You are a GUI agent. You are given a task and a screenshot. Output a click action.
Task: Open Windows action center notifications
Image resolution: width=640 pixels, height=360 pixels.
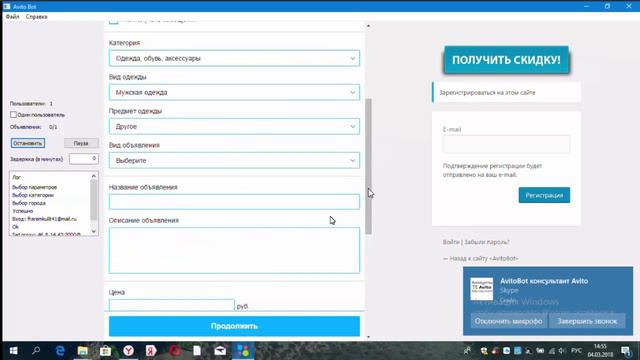(626, 351)
